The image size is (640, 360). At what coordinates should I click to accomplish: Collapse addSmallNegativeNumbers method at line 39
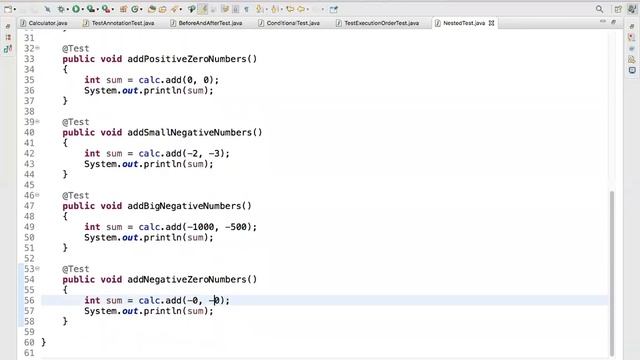[x=38, y=121]
